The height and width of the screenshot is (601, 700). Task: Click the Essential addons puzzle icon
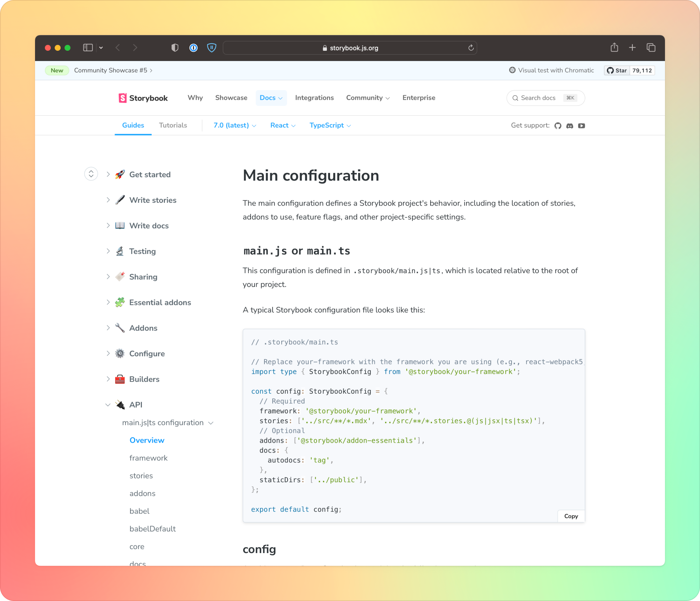point(120,302)
